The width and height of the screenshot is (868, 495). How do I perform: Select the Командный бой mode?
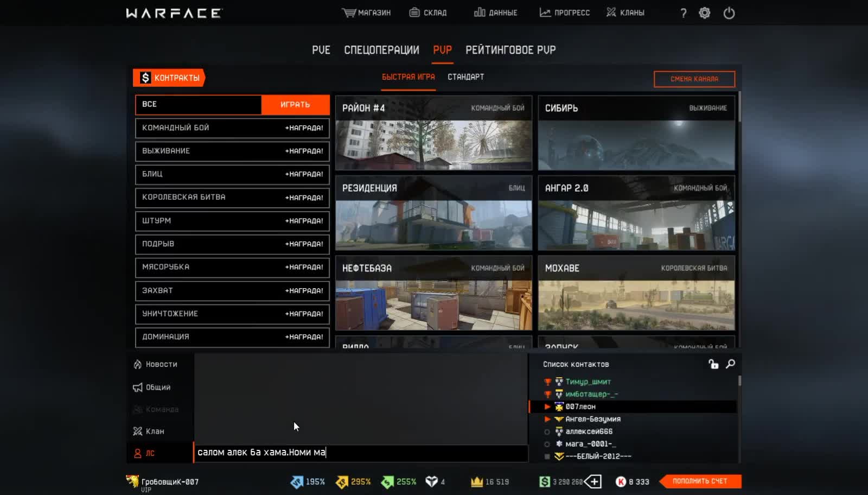point(232,128)
